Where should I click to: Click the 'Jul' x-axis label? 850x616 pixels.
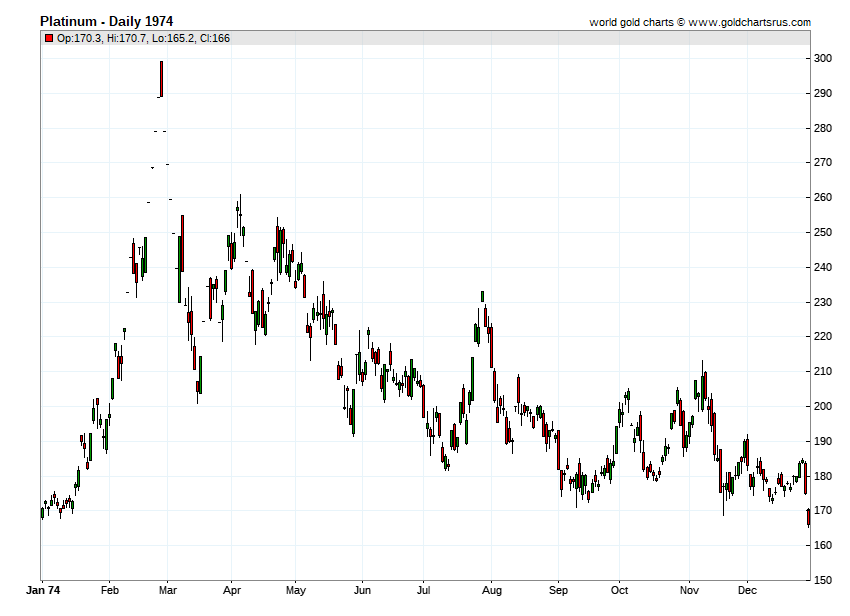coord(423,590)
